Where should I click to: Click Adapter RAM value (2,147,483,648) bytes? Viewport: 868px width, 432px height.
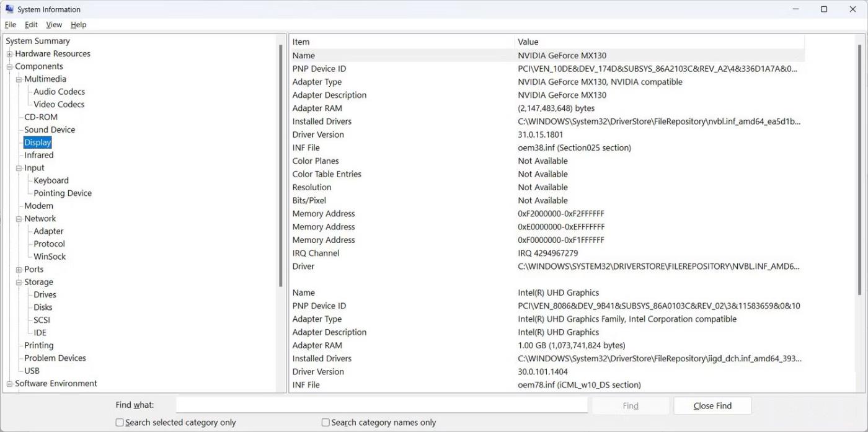[x=556, y=108]
